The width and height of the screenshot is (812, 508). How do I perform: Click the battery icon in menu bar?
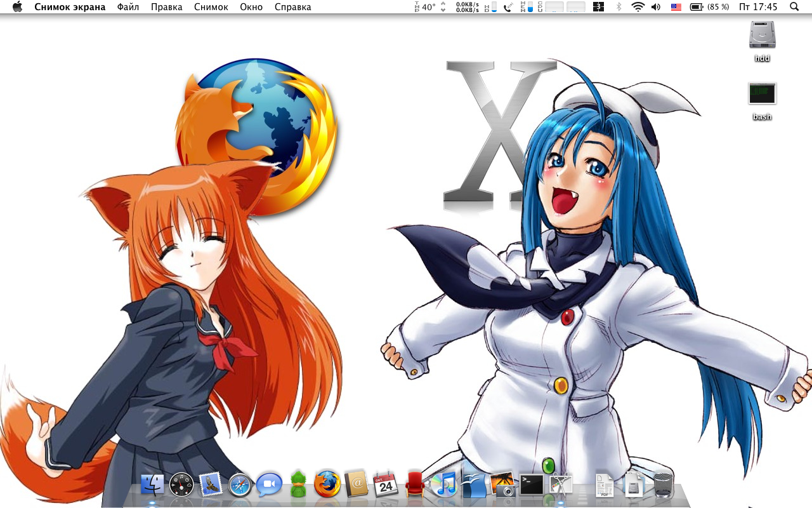point(697,7)
